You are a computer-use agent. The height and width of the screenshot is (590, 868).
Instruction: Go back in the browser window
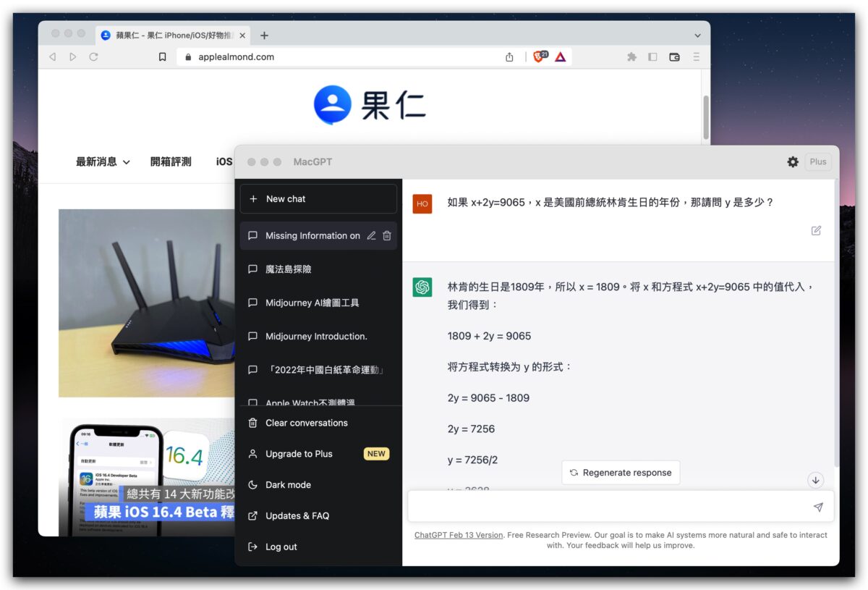(52, 56)
